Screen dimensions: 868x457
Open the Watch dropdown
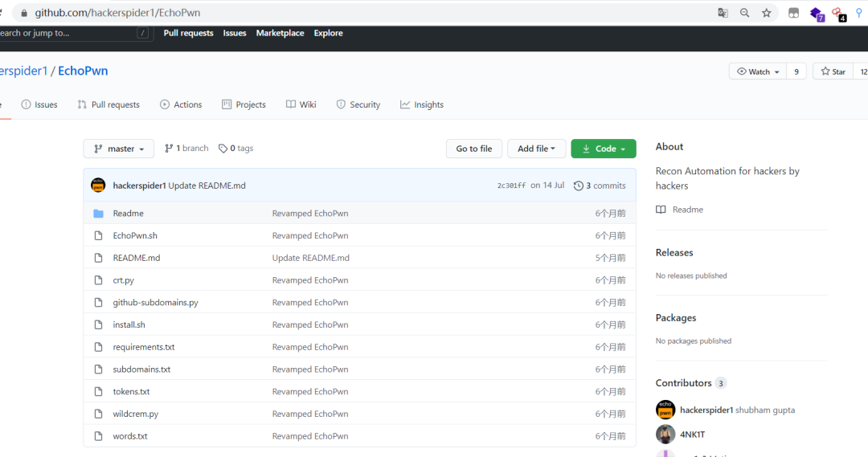point(758,72)
